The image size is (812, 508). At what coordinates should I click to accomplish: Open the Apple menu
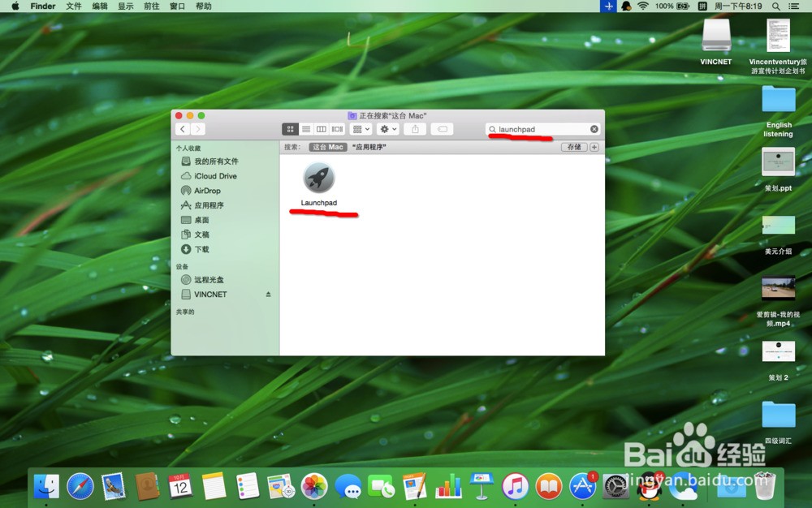pyautogui.click(x=15, y=6)
